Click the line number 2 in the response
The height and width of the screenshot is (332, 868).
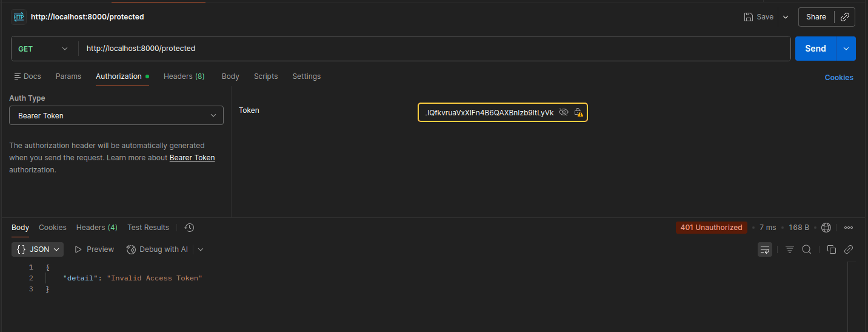click(x=31, y=278)
